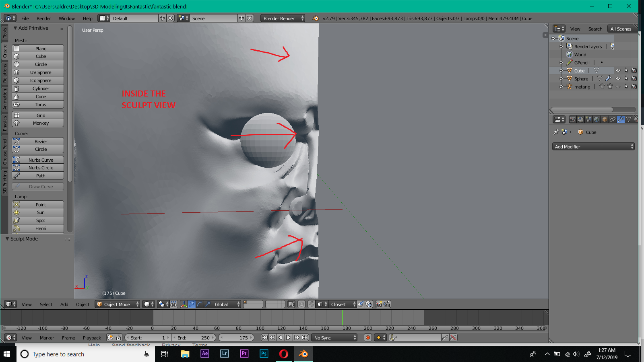Add a Sun lamp
644x362 pixels.
[38, 212]
